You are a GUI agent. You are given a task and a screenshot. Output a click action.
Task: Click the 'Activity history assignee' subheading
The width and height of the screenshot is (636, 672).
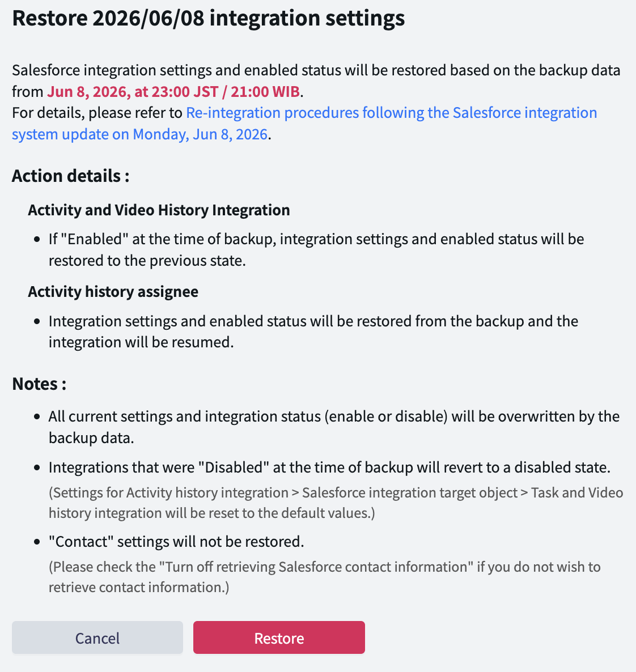pyautogui.click(x=113, y=291)
